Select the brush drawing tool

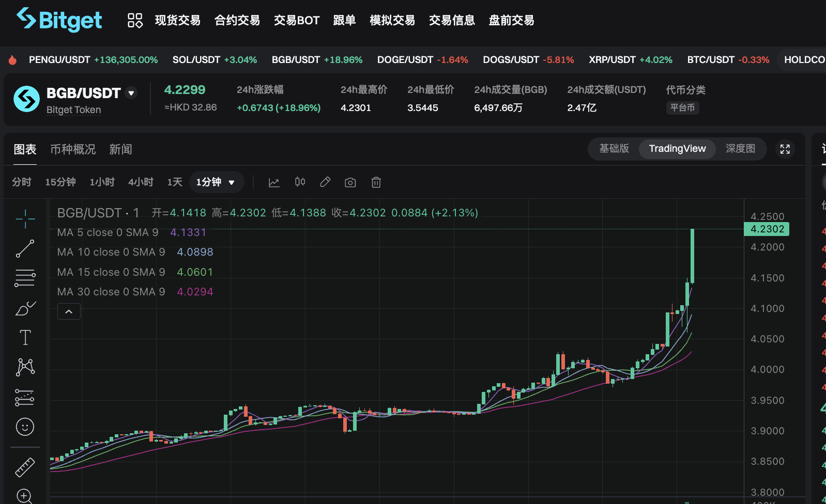[25, 308]
